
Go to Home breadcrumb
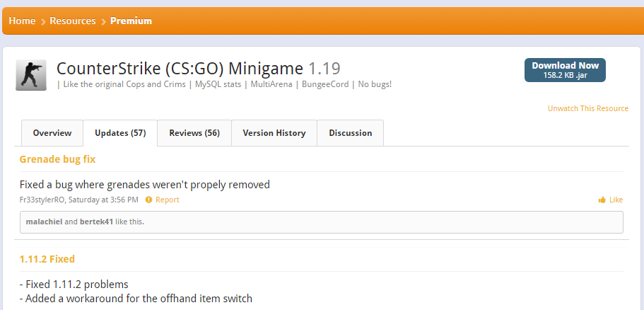(22, 21)
